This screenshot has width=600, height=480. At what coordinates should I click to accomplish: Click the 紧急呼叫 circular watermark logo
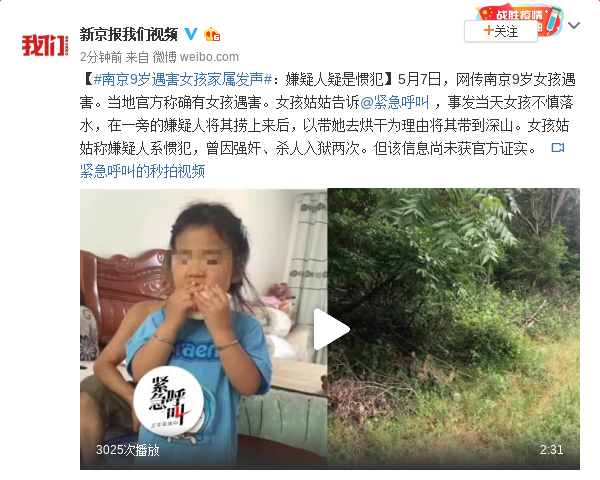tap(169, 401)
